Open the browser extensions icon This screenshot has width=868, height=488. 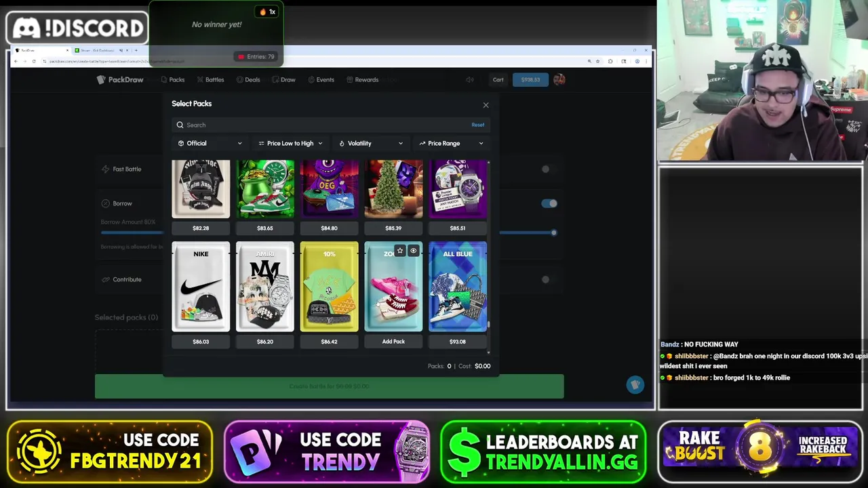610,61
